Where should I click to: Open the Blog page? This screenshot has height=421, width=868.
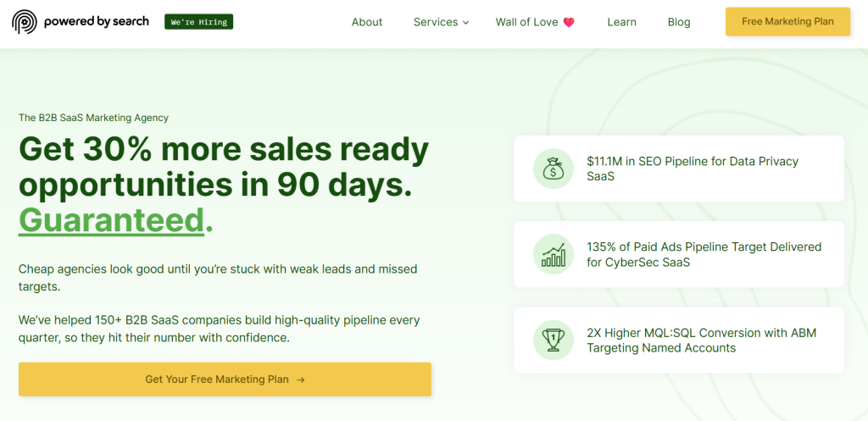[679, 22]
